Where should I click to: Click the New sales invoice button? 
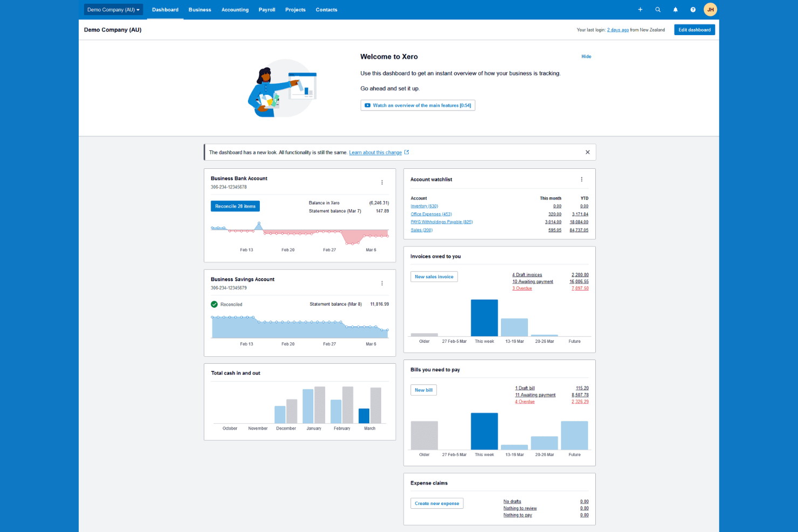tap(434, 277)
